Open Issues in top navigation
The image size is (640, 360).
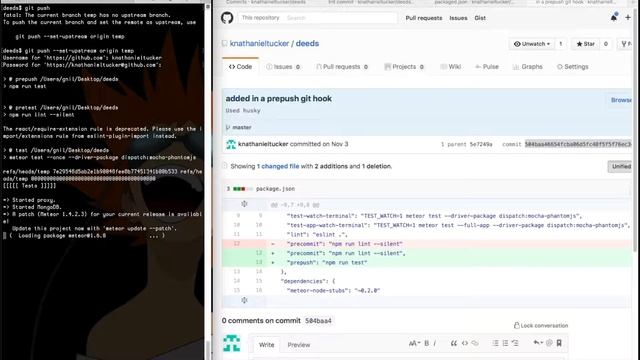click(x=458, y=18)
